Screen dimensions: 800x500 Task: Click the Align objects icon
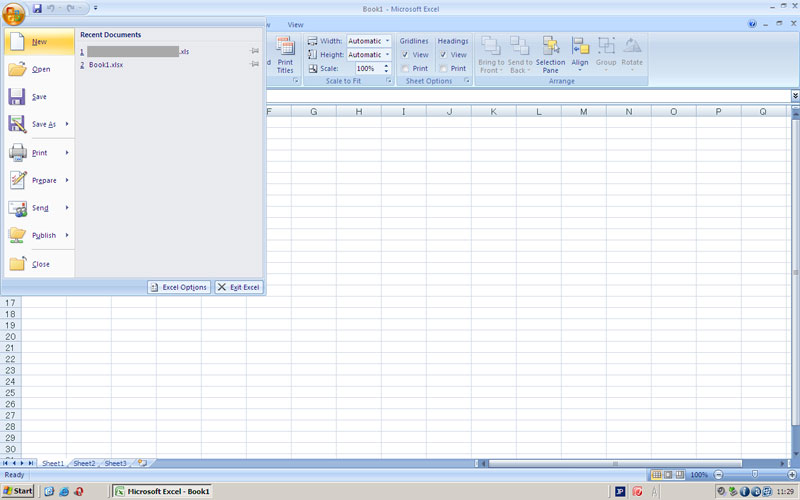(580, 55)
